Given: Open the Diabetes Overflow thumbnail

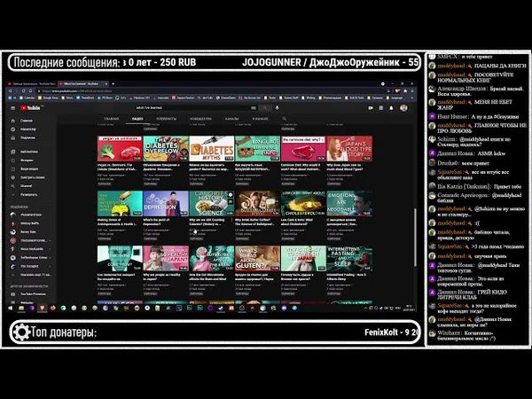Looking at the screenshot, I should pyautogui.click(x=166, y=149).
